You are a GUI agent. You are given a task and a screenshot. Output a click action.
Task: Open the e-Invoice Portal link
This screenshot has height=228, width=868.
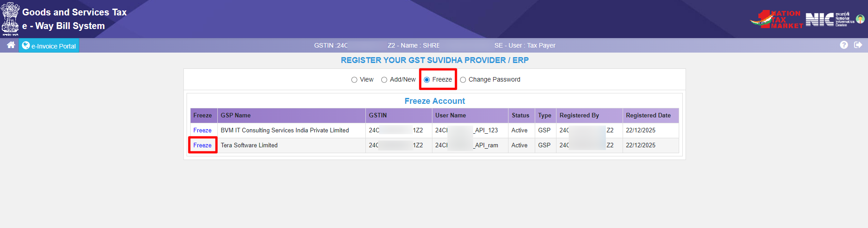click(53, 46)
